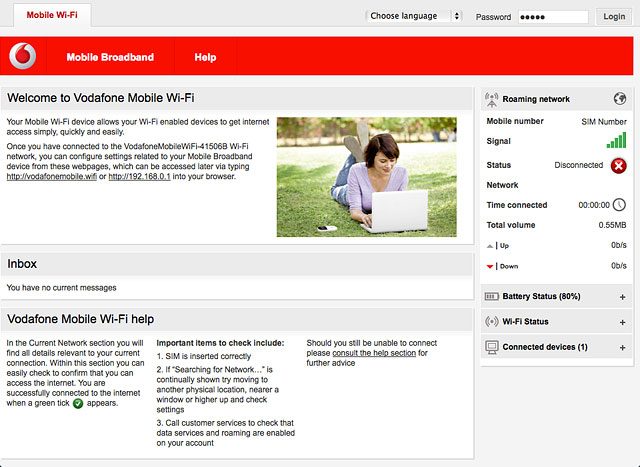Click the Wi-Fi waves icon in Wi-Fi Status
Image resolution: width=640 pixels, height=467 pixels.
491,321
